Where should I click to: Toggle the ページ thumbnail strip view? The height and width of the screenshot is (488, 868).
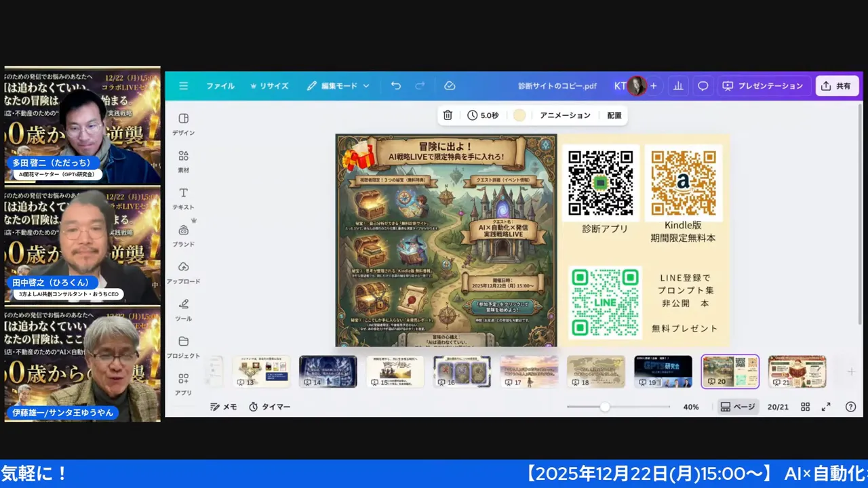(738, 407)
